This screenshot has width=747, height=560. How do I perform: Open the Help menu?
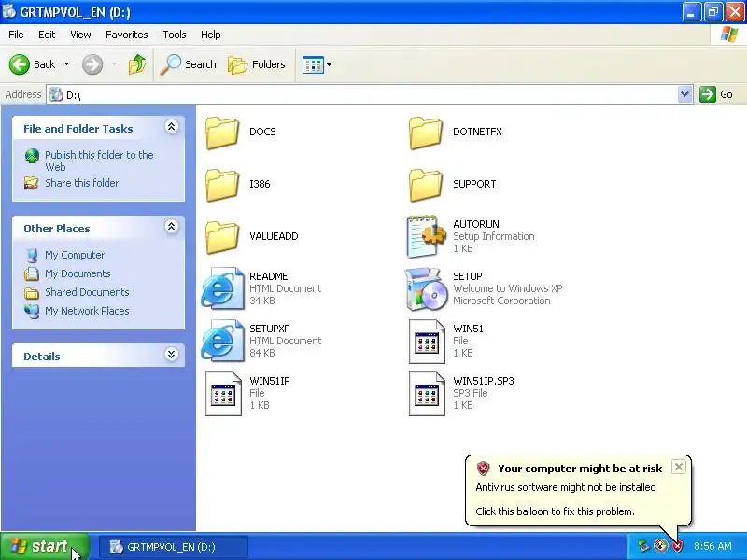click(211, 35)
